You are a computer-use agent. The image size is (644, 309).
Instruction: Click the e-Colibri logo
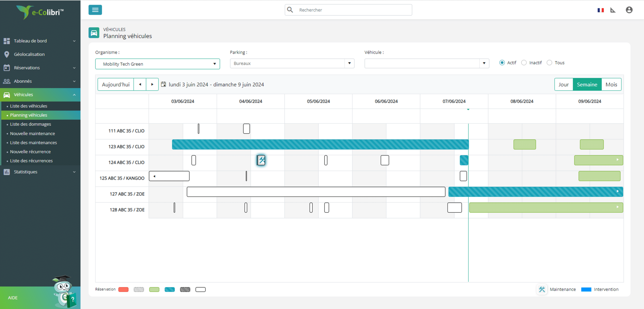[40, 12]
